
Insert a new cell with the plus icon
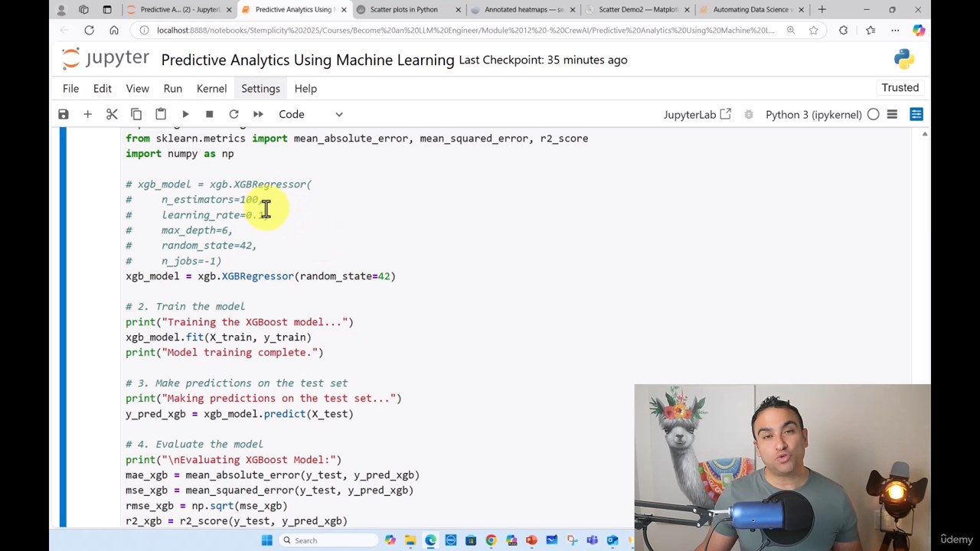tap(87, 114)
